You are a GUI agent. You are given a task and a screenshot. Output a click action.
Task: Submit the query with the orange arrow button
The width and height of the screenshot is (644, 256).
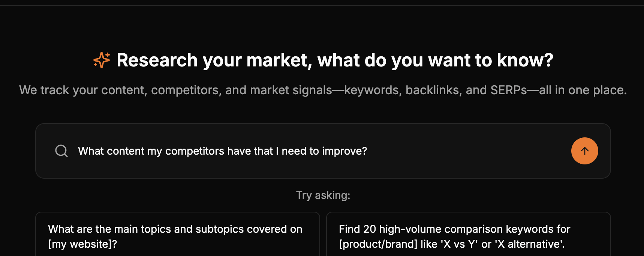[x=584, y=151]
